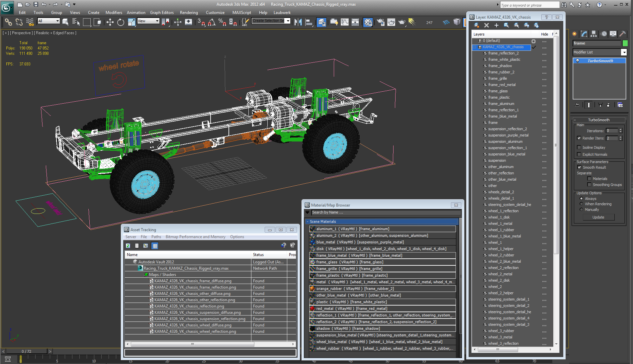Open Render Setup teapot icon
This screenshot has height=364, width=633.
pyautogui.click(x=381, y=22)
